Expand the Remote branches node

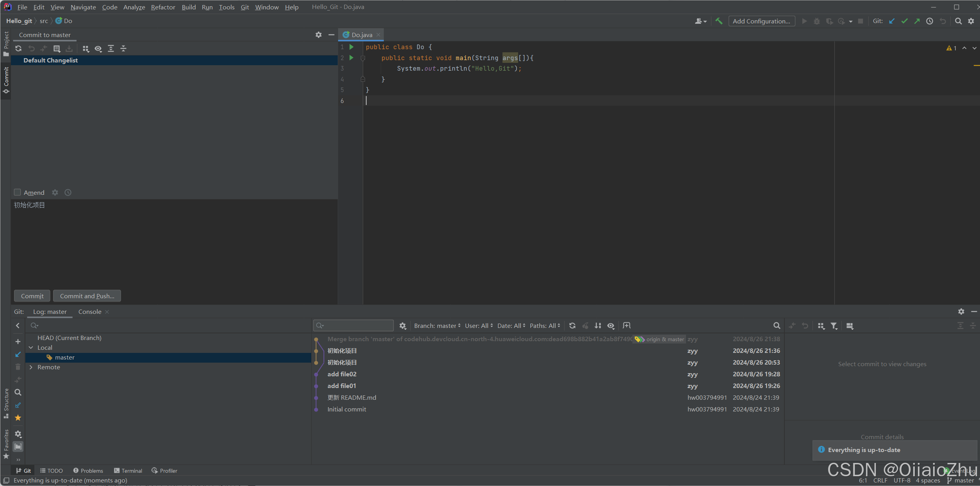coord(31,367)
